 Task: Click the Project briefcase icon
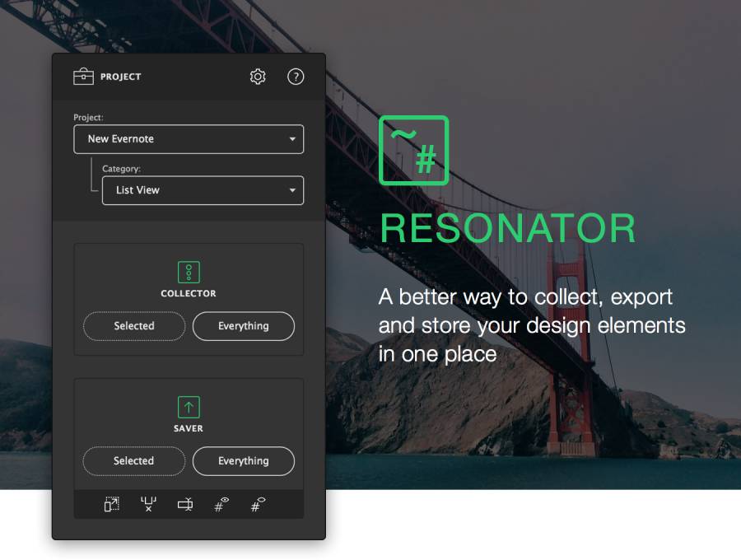pyautogui.click(x=83, y=77)
